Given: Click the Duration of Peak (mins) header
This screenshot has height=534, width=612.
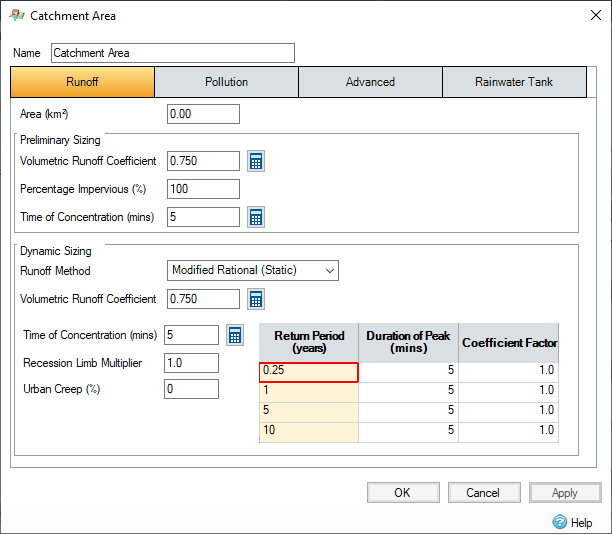Looking at the screenshot, I should (x=408, y=342).
